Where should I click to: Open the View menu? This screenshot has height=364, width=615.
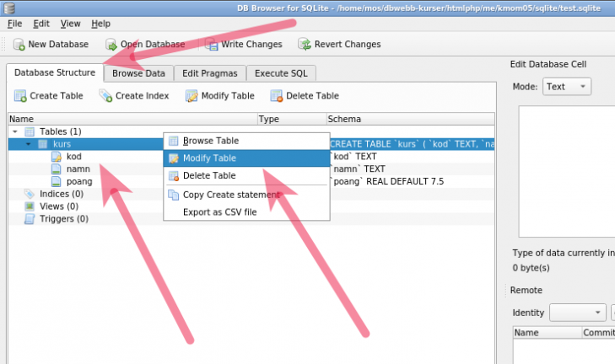click(x=70, y=24)
